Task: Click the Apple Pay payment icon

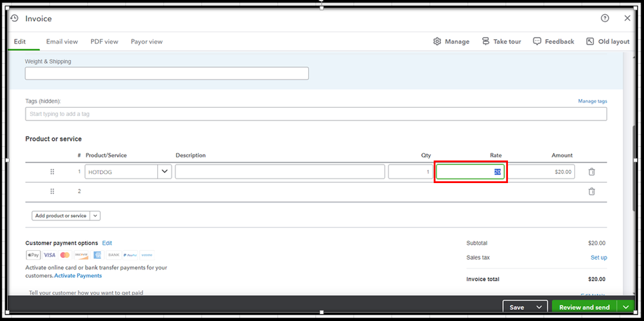Action: point(34,255)
